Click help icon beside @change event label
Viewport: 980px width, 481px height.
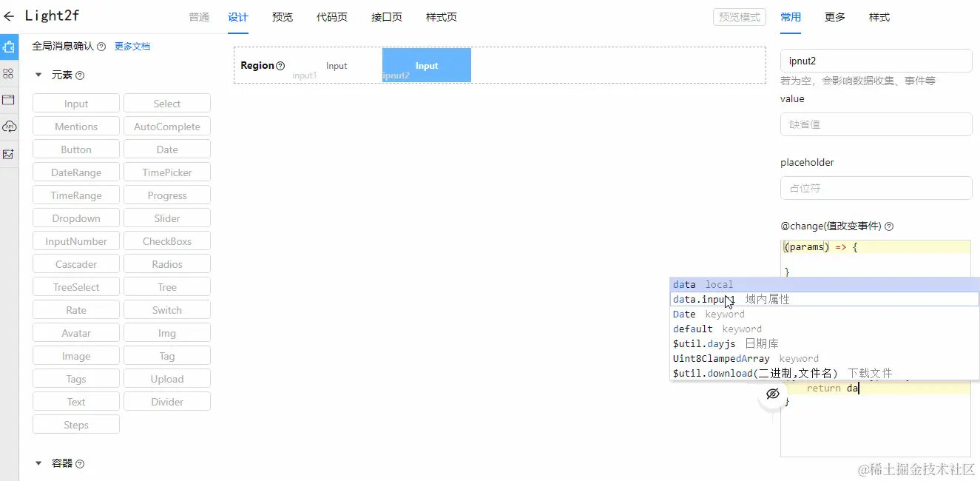coord(889,226)
